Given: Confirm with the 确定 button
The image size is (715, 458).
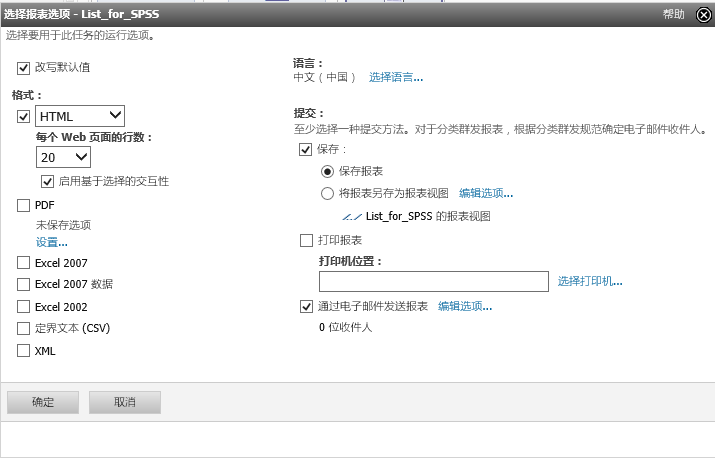Looking at the screenshot, I should 43,402.
